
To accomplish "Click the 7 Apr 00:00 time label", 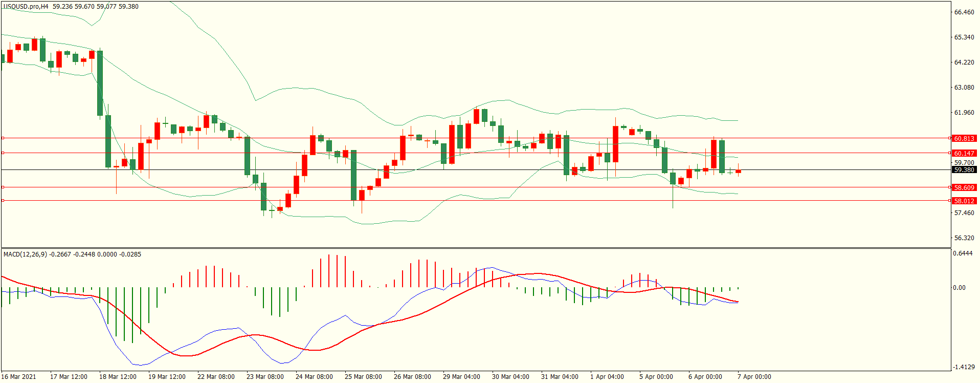I will [754, 377].
